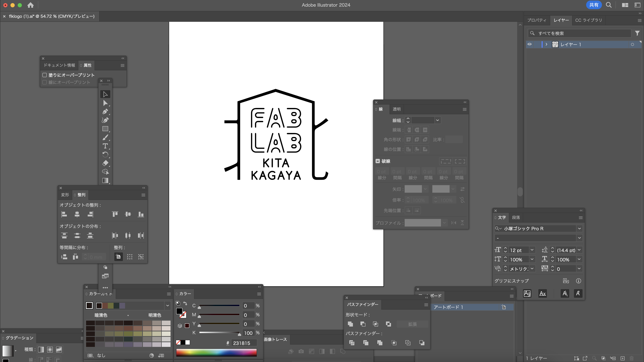644x362 pixels.
Task: Select the Selection tool arrow
Action: point(105,94)
